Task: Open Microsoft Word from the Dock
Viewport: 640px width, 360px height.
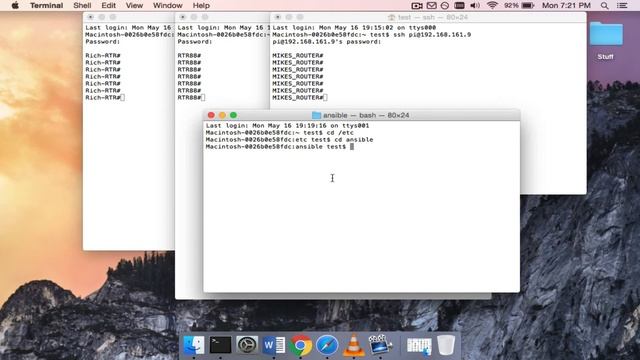Action: 274,345
